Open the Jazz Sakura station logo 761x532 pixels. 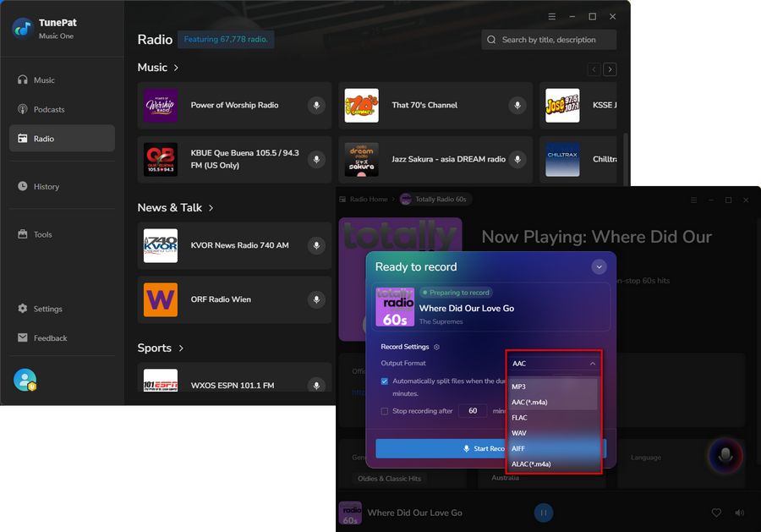point(362,159)
